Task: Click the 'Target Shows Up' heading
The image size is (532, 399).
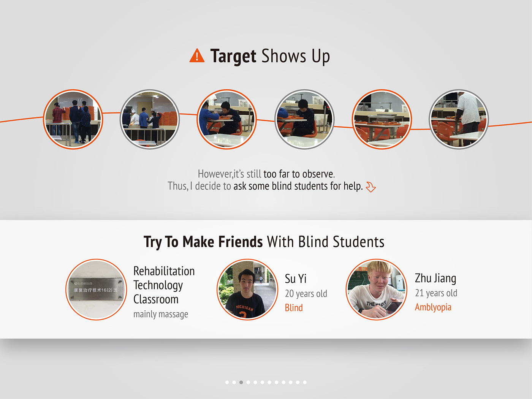Action: [x=270, y=56]
